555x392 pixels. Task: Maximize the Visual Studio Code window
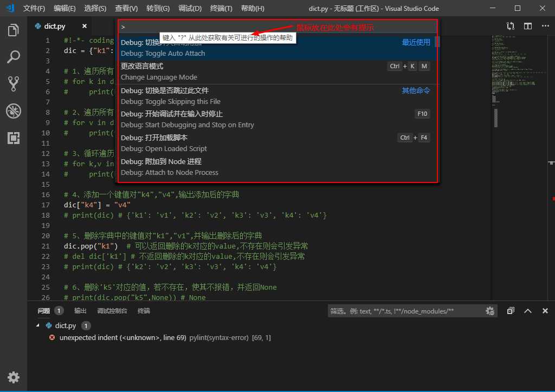(518, 8)
